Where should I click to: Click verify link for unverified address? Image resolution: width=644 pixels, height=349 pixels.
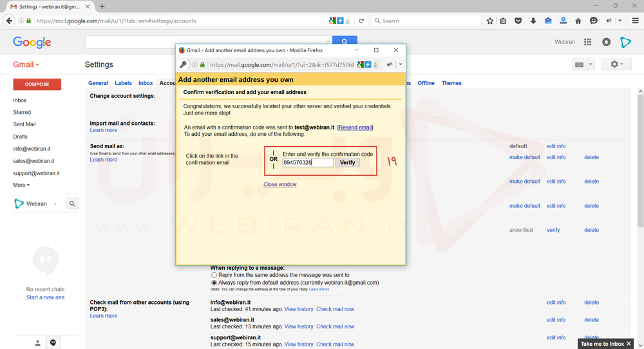(x=553, y=230)
